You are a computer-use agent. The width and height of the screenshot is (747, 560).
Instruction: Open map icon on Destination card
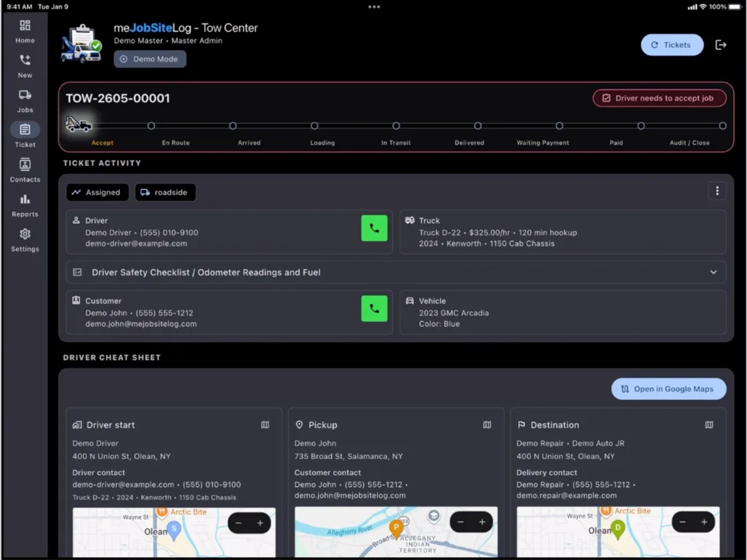[x=709, y=425]
